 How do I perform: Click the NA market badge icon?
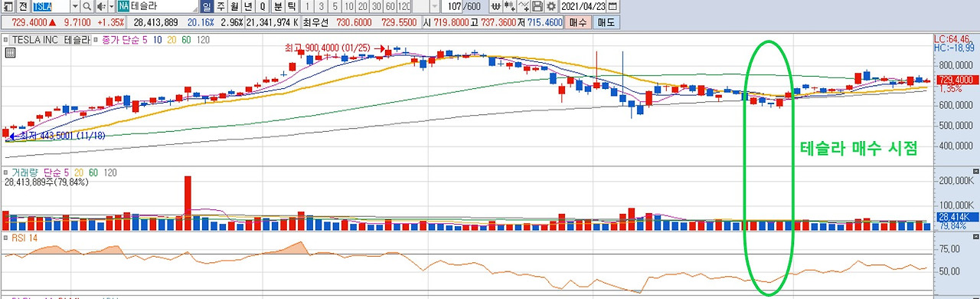pos(123,6)
